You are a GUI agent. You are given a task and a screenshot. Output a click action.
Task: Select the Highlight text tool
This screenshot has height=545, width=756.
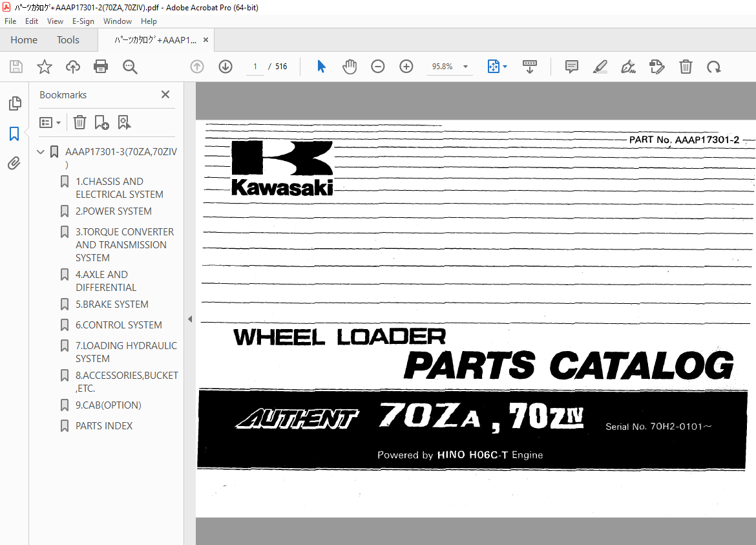point(600,67)
